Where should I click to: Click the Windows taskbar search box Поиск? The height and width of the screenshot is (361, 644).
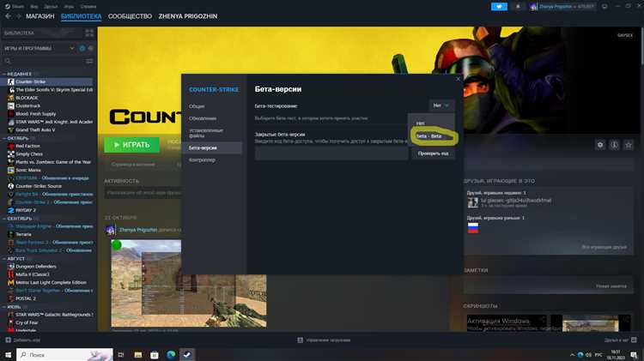click(x=64, y=354)
